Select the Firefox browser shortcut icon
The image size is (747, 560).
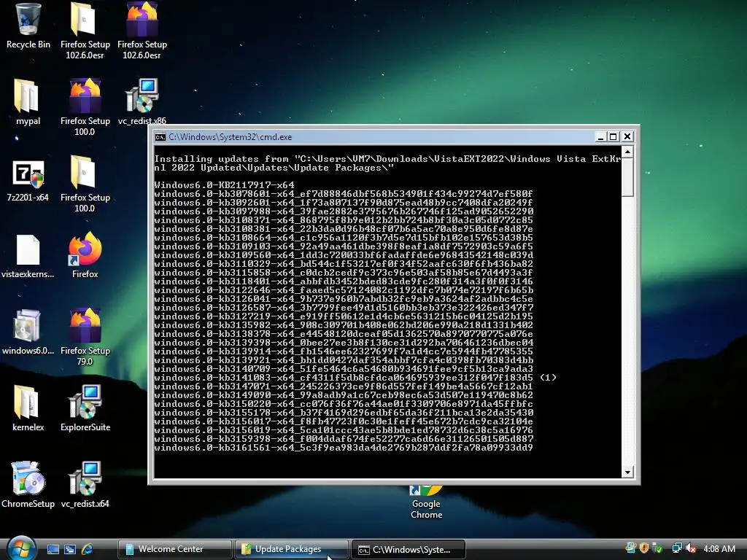[85, 254]
